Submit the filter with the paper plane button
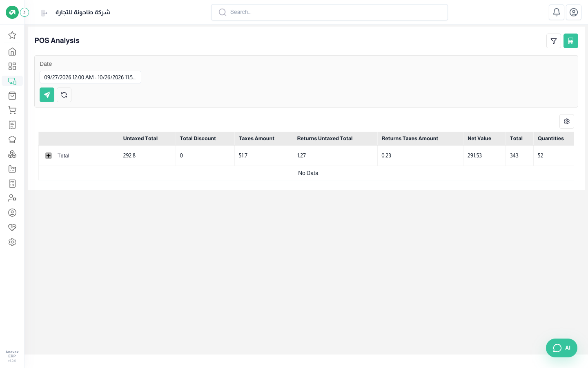 click(47, 95)
